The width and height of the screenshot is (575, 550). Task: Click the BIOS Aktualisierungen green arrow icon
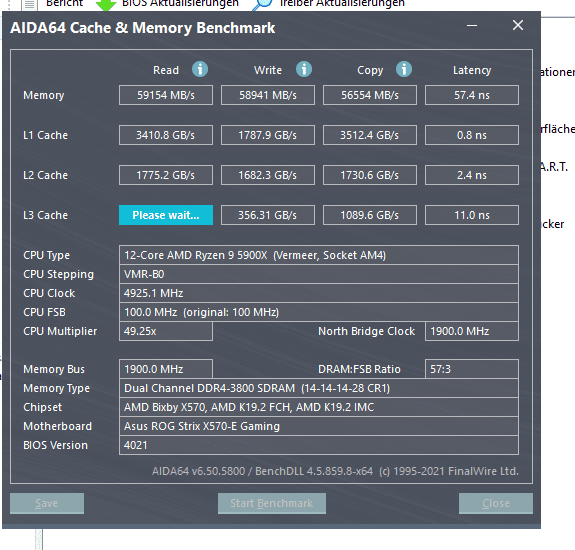(x=106, y=4)
